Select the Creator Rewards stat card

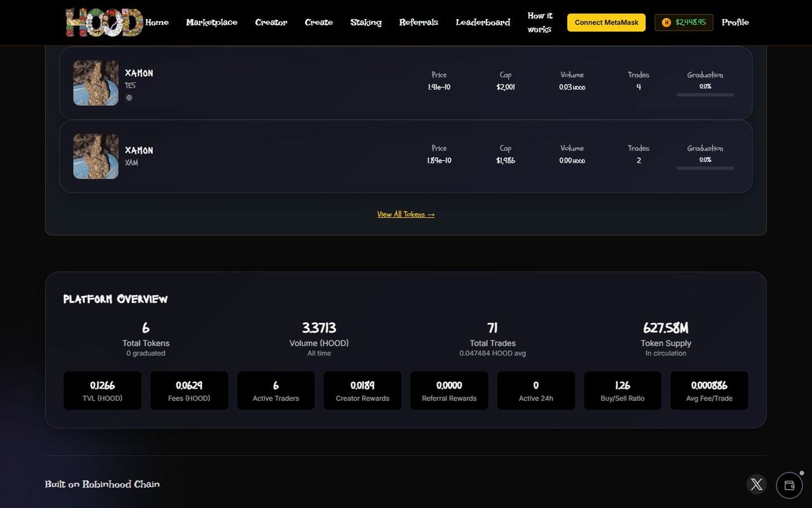coord(363,391)
